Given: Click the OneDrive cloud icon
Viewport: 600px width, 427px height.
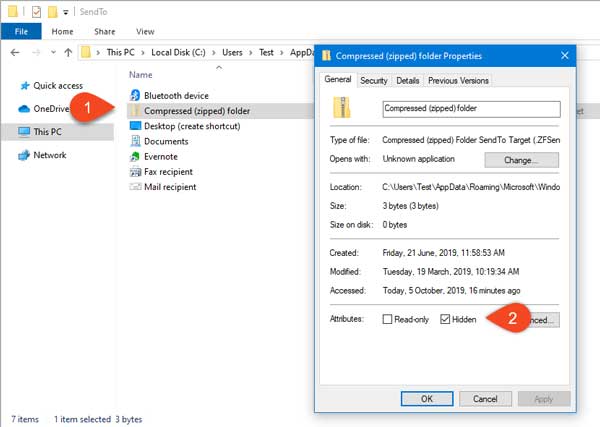Looking at the screenshot, I should [24, 109].
